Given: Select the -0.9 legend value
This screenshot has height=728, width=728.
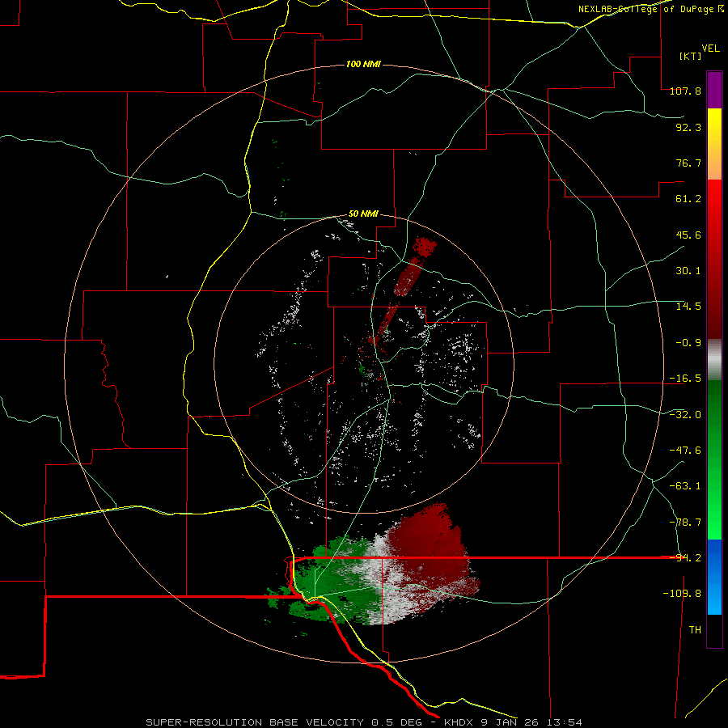Looking at the screenshot, I should point(688,343).
